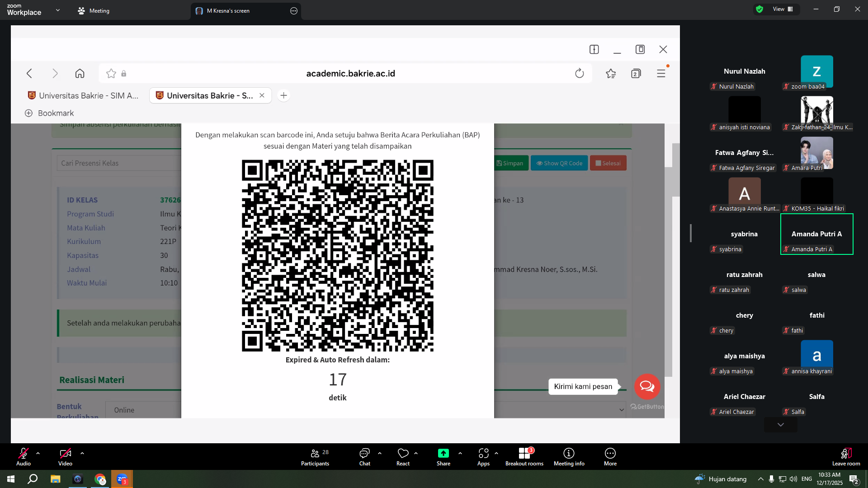Click the Bookmark add button
Screen dimensions: 868x488
49,113
